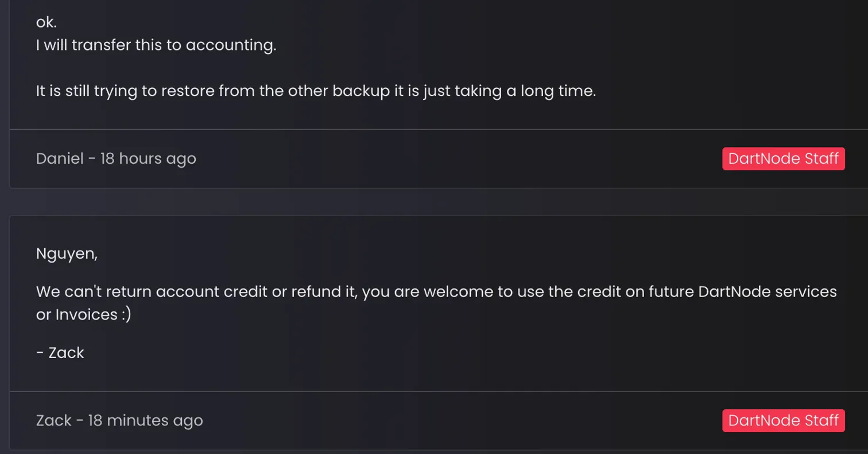Click the "ok." text in Daniel's message

46,22
